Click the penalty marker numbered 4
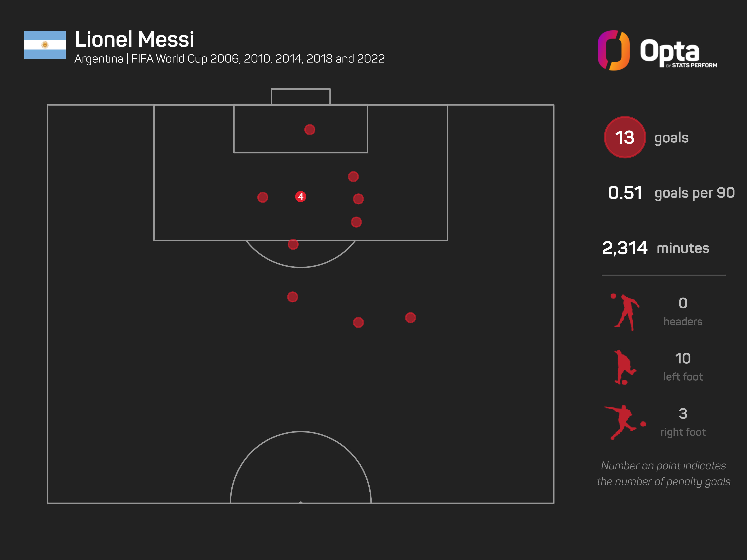This screenshot has width=747, height=560. coord(300,196)
